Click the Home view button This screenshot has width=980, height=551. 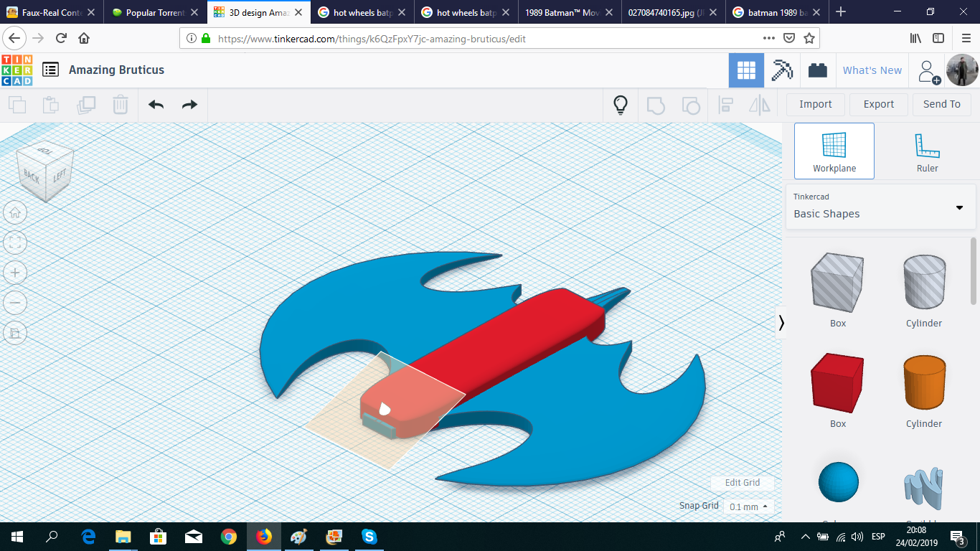coord(15,212)
